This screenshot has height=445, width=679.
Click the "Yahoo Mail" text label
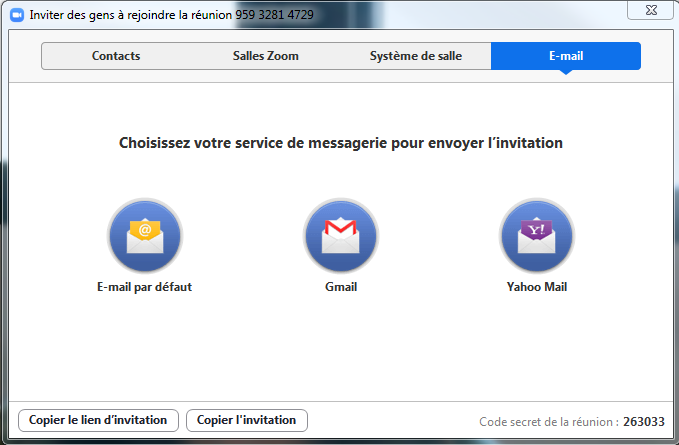coord(537,287)
